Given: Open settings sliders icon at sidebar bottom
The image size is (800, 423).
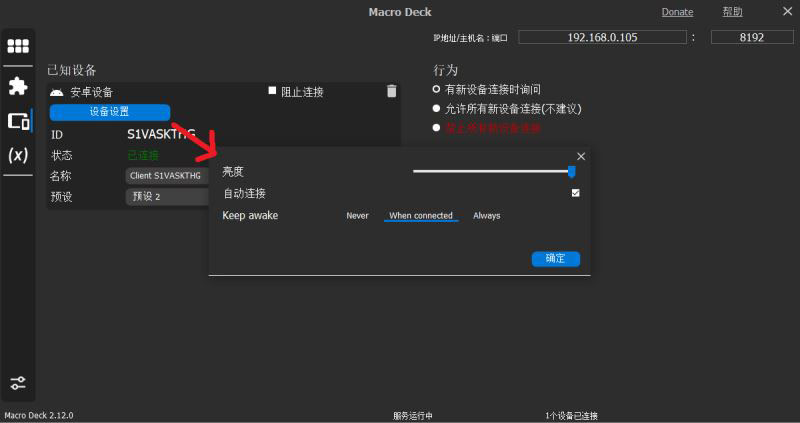Looking at the screenshot, I should [x=18, y=383].
